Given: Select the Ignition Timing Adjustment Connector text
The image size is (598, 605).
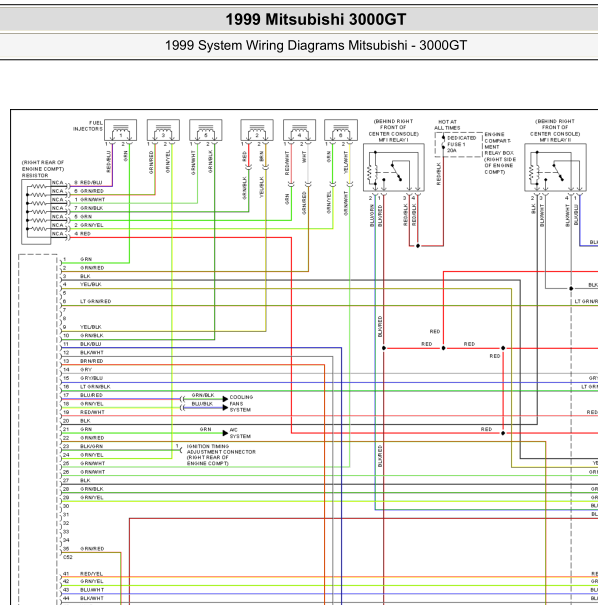Looking at the screenshot, I should (221, 455).
